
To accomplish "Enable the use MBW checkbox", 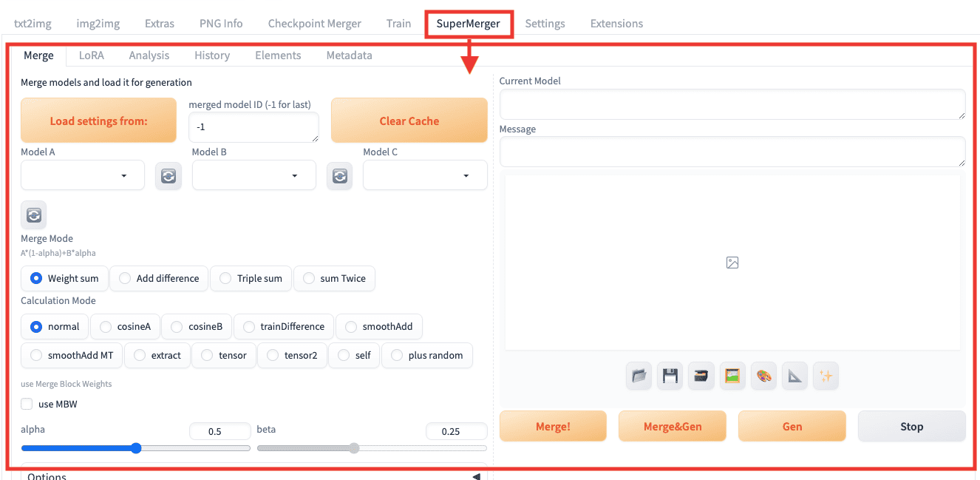I will tap(27, 404).
